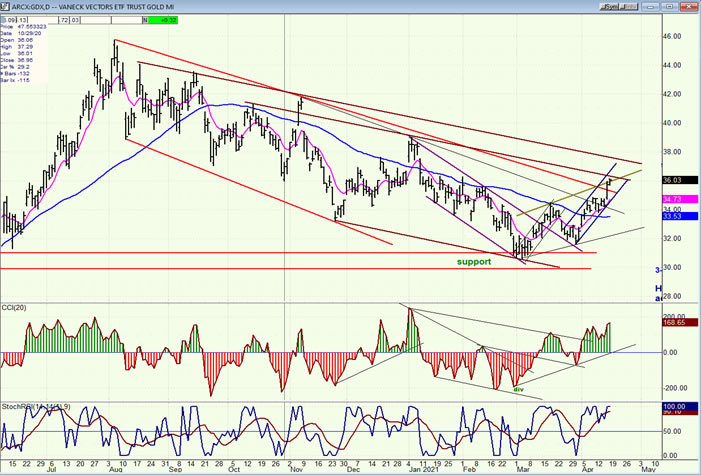Select the green 'div' annotation in CCI pane

pos(518,390)
